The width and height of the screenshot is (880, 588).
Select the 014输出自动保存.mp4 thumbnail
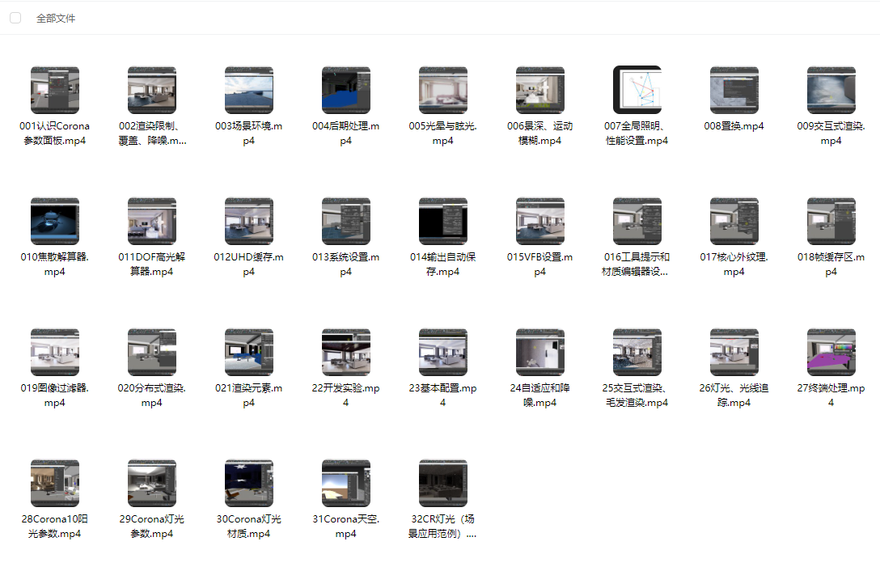pos(443,221)
